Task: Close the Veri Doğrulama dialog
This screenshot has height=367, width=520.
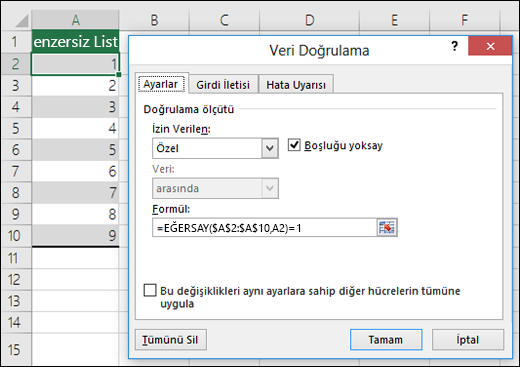Action: click(x=490, y=46)
